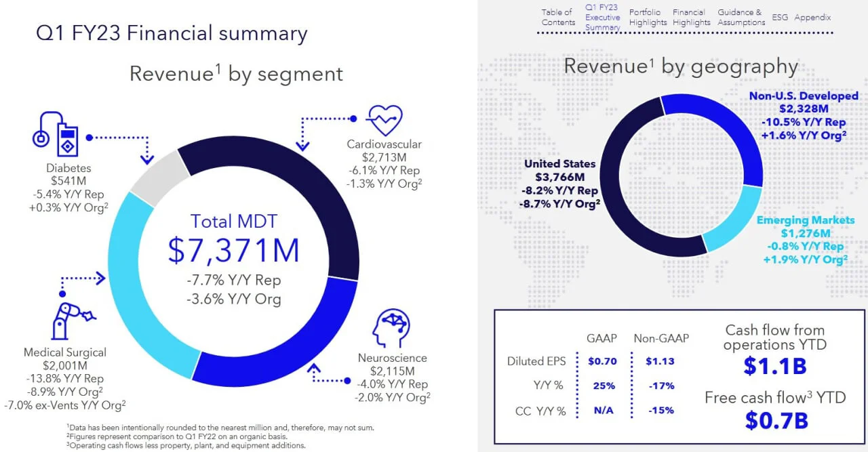Image resolution: width=868 pixels, height=452 pixels.
Task: Click the 'GAAP' column header
Action: coord(600,339)
